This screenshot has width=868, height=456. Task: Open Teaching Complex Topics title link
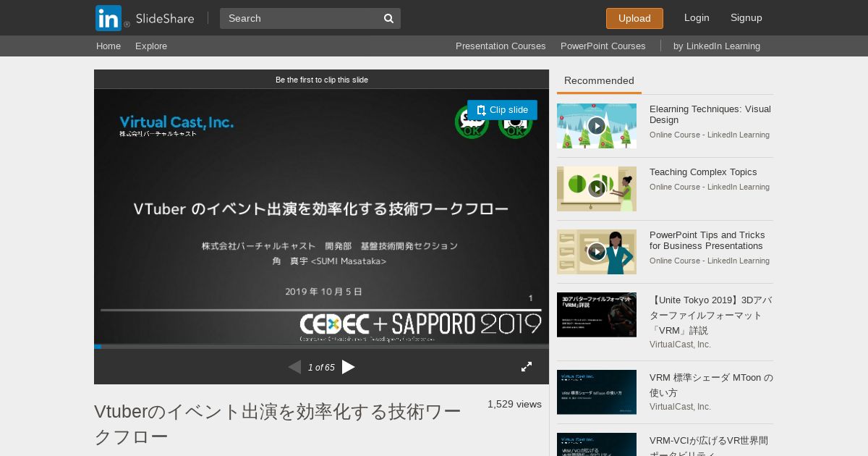[703, 172]
